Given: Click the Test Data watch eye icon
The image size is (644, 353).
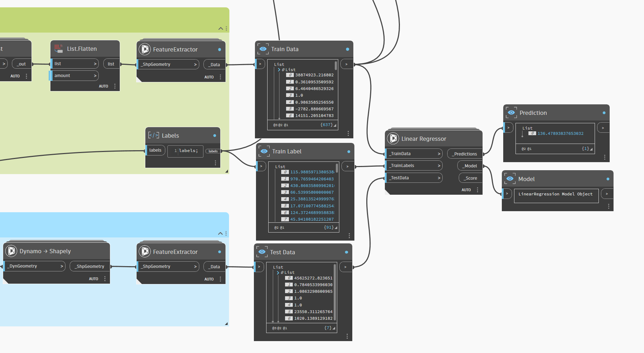Looking at the screenshot, I should coord(262,252).
